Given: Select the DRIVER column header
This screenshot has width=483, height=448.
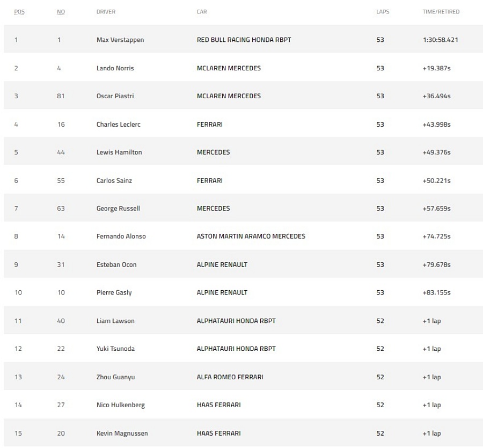Looking at the screenshot, I should (x=106, y=12).
